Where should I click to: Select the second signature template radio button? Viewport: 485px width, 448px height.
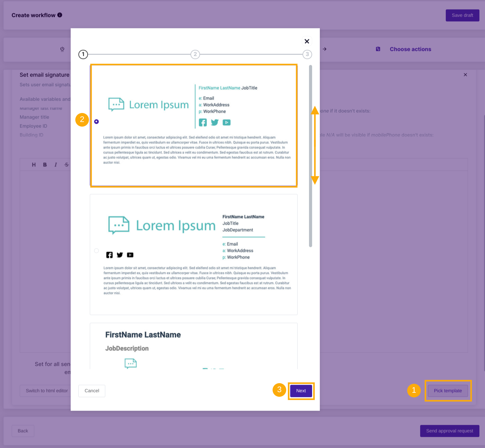[x=97, y=251]
